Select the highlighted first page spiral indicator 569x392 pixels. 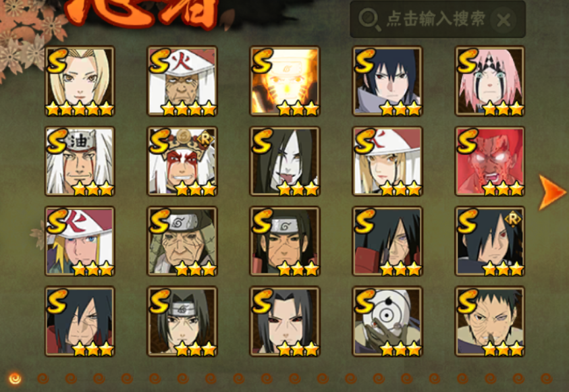(x=15, y=379)
